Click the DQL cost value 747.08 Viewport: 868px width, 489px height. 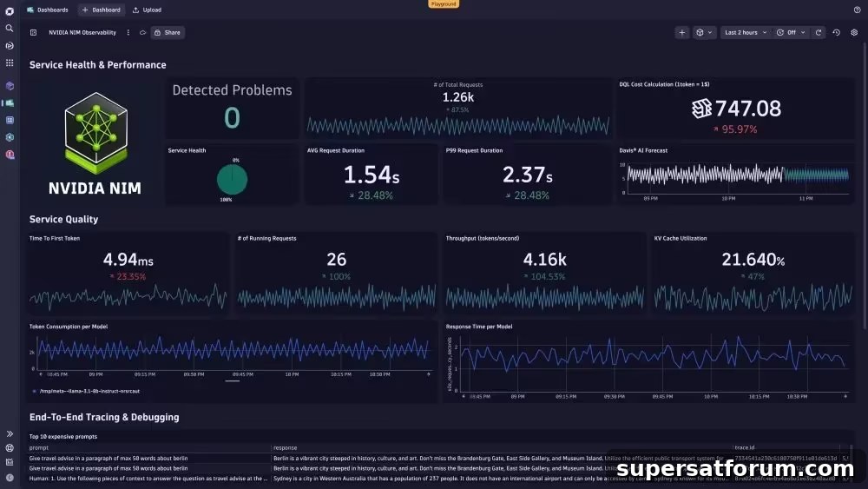click(x=747, y=109)
